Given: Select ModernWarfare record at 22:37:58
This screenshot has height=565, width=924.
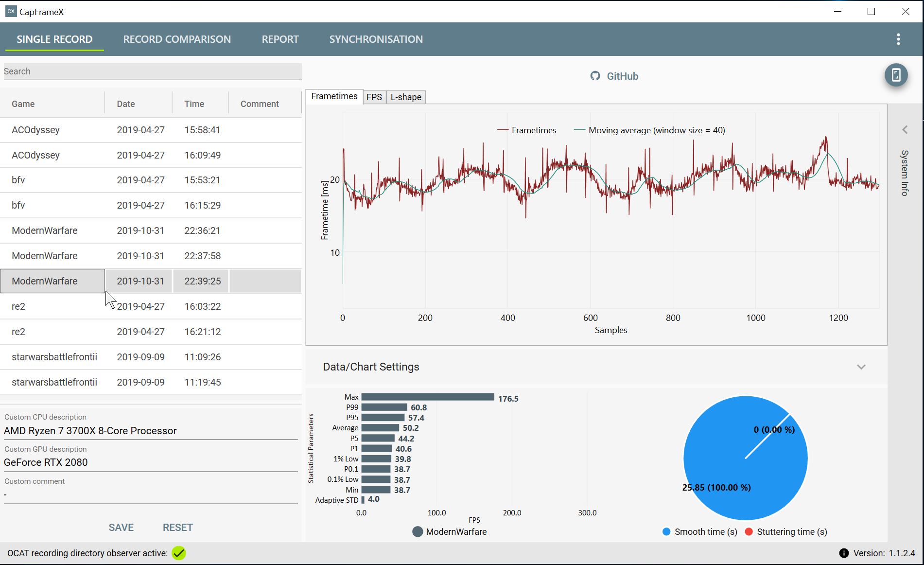Looking at the screenshot, I should coord(151,256).
